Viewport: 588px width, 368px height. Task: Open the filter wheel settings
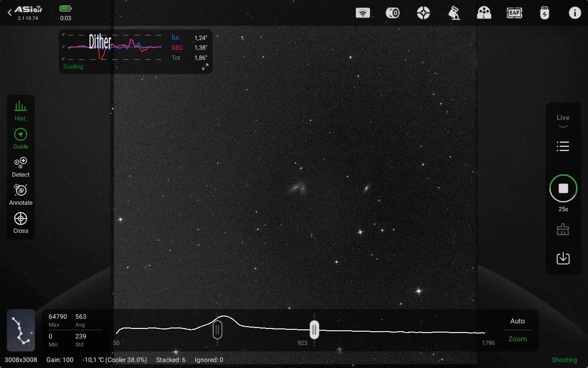[484, 13]
